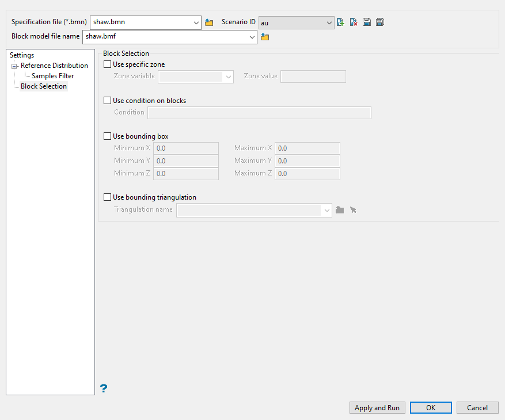Click Minimum Y field

click(186, 161)
